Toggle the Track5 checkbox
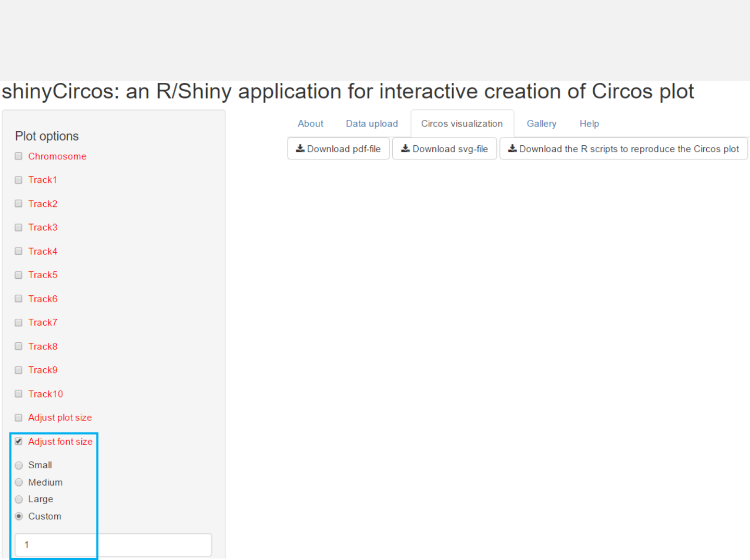The width and height of the screenshot is (750, 560). coord(19,275)
